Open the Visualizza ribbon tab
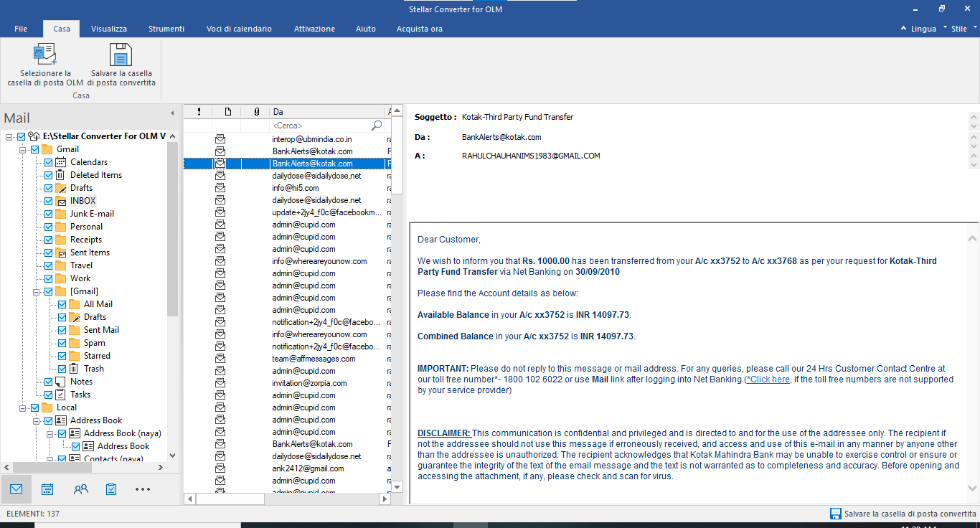 click(x=109, y=29)
